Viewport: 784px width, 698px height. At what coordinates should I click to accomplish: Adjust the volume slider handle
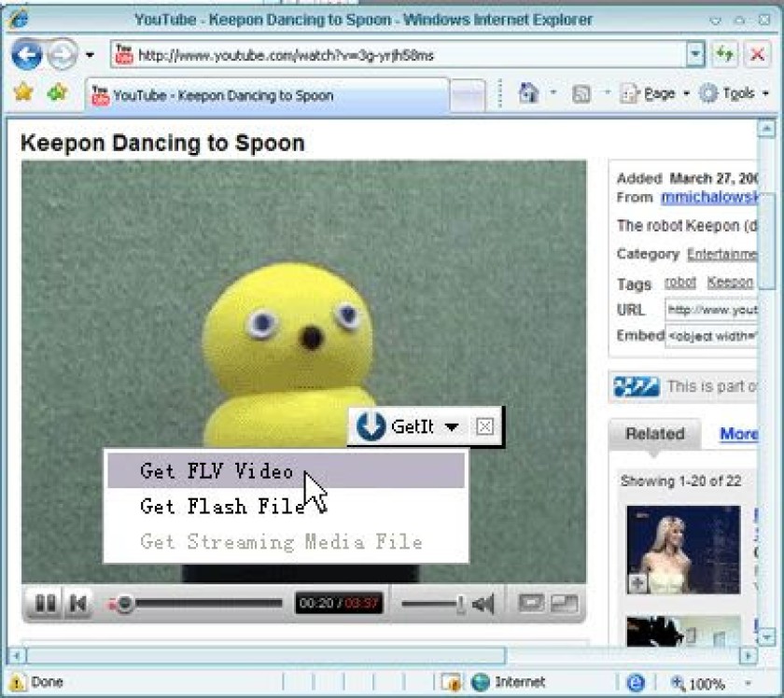[x=461, y=605]
